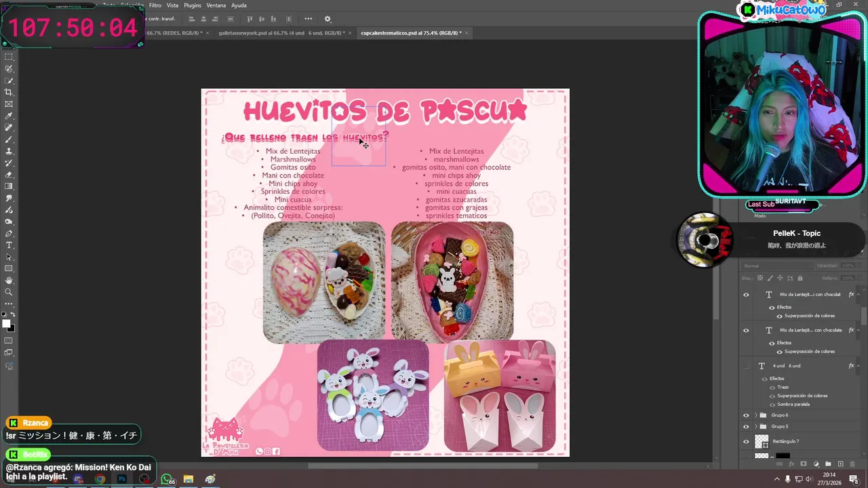Image resolution: width=868 pixels, height=488 pixels.
Task: Switch to galletasnewyork.psd document tab
Action: (281, 33)
